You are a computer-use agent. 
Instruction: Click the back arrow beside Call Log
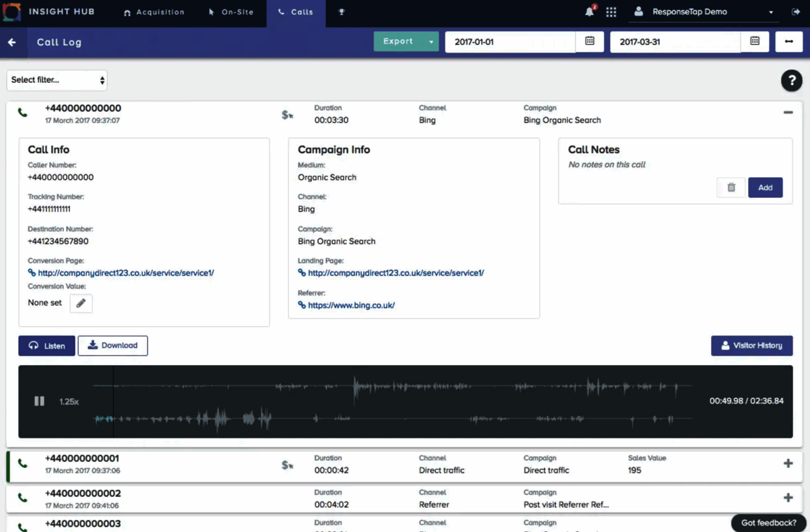click(x=13, y=41)
